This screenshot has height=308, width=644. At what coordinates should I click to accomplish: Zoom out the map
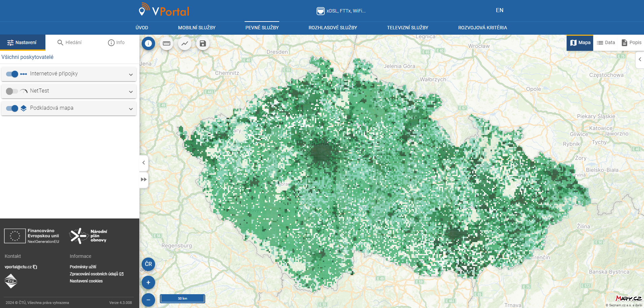(x=148, y=300)
